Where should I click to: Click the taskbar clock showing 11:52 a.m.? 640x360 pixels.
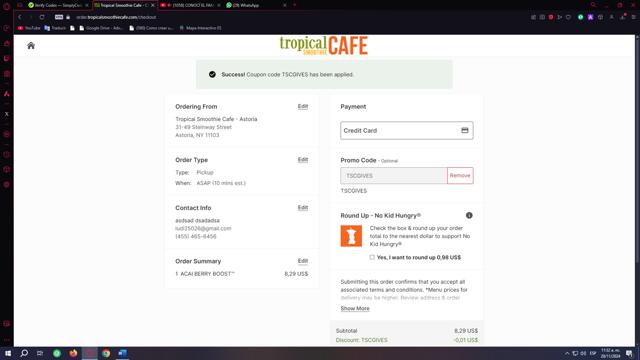[x=611, y=353]
